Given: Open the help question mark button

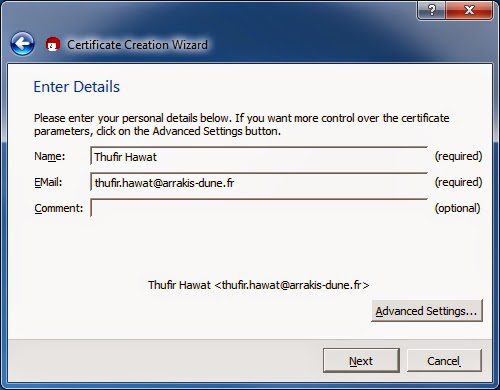Looking at the screenshot, I should tap(431, 10).
